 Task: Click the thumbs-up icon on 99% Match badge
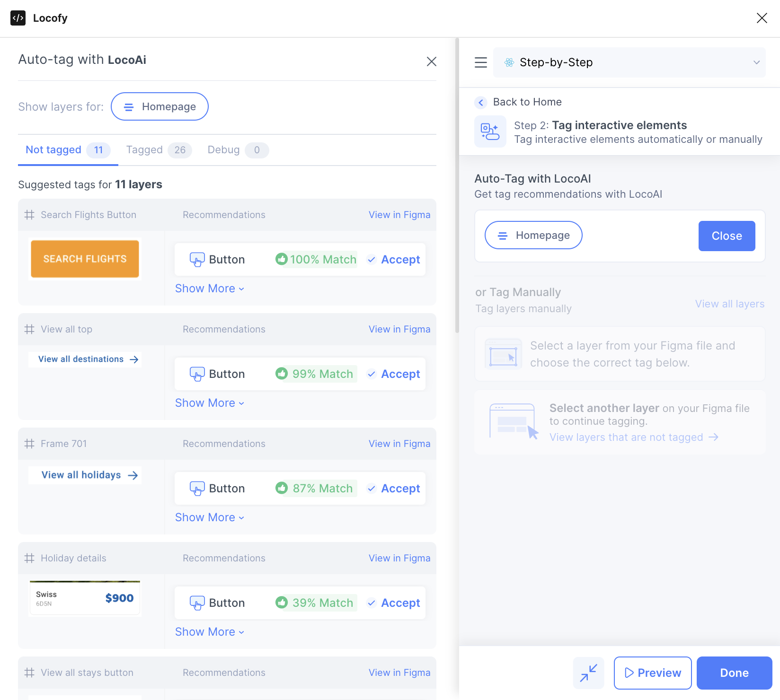(x=283, y=374)
